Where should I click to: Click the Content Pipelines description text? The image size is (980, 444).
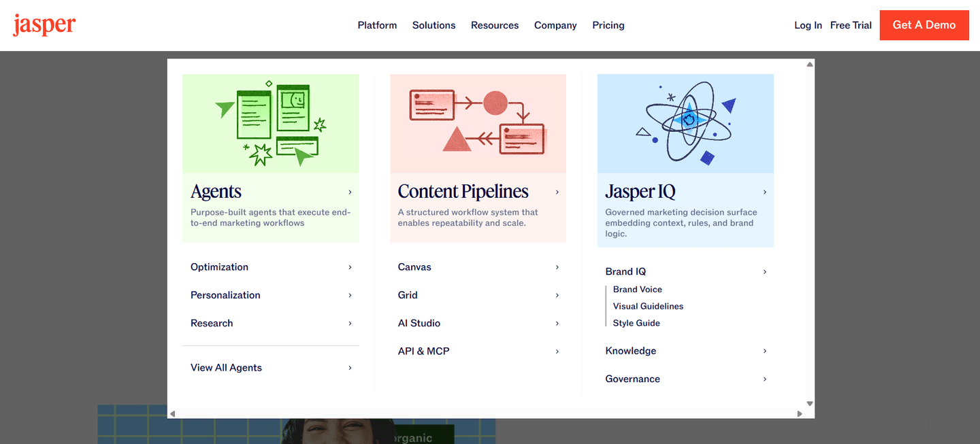click(468, 218)
